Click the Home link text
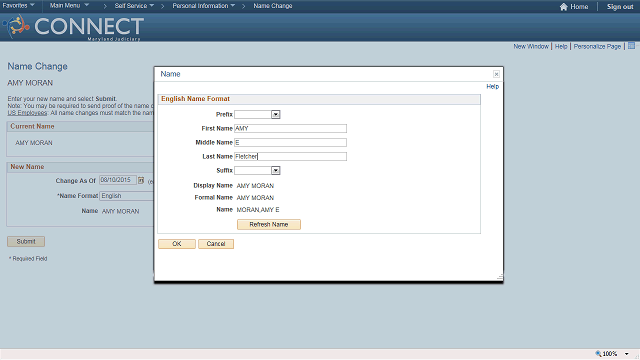The height and width of the screenshot is (360, 640). pos(579,7)
